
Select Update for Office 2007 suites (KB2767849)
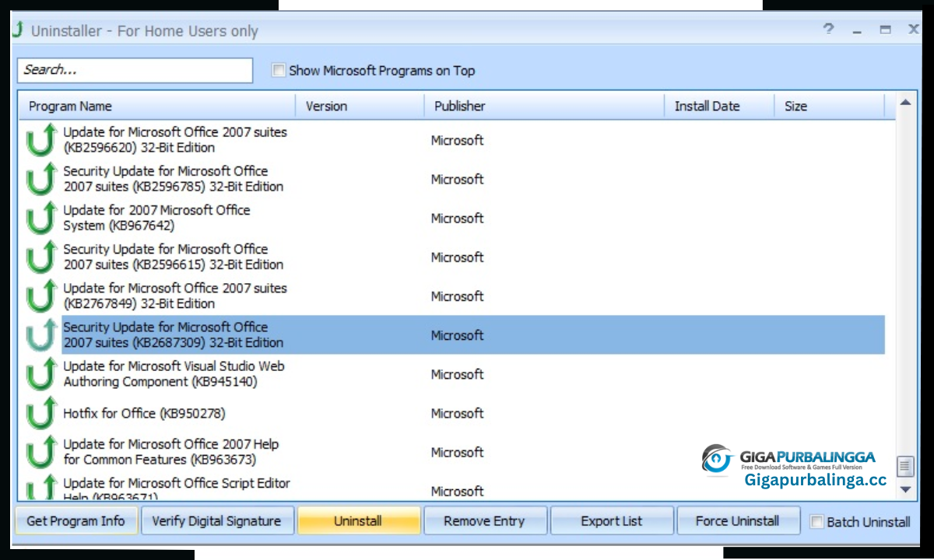click(175, 296)
